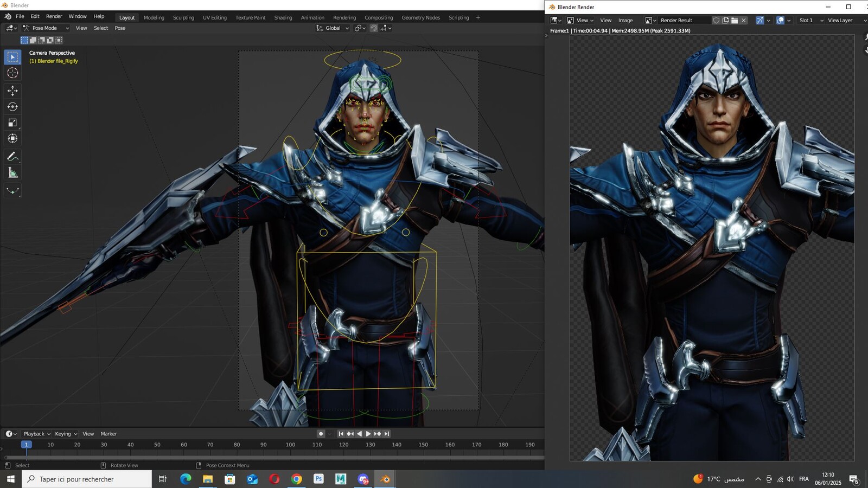The height and width of the screenshot is (488, 868).
Task: Set selection mode to Invert
Action: click(x=50, y=40)
